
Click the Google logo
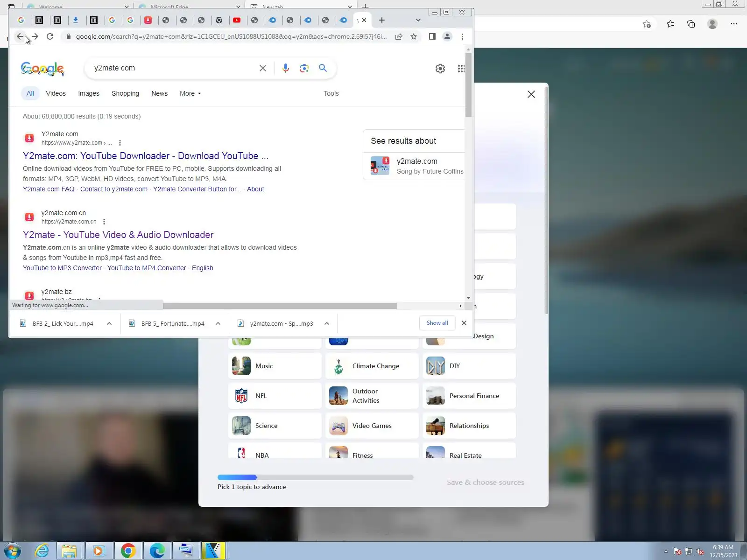pos(42,69)
